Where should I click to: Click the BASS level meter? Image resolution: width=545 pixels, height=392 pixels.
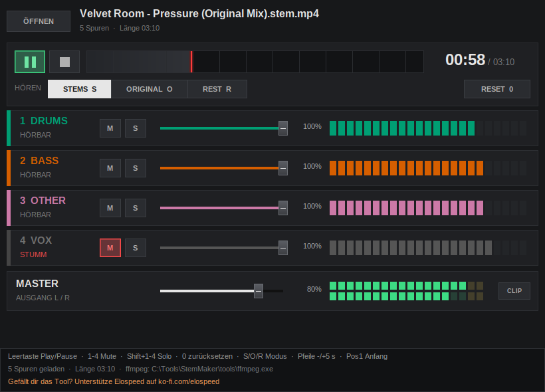(428, 168)
